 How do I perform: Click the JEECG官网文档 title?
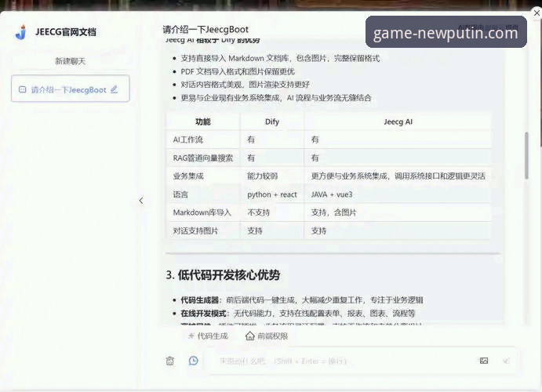(66, 32)
